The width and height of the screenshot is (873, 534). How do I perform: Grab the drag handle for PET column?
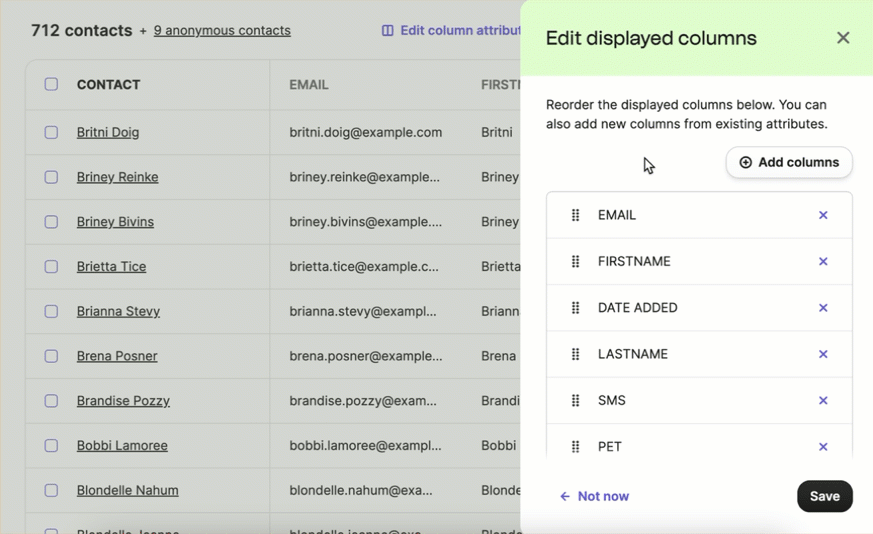[576, 447]
